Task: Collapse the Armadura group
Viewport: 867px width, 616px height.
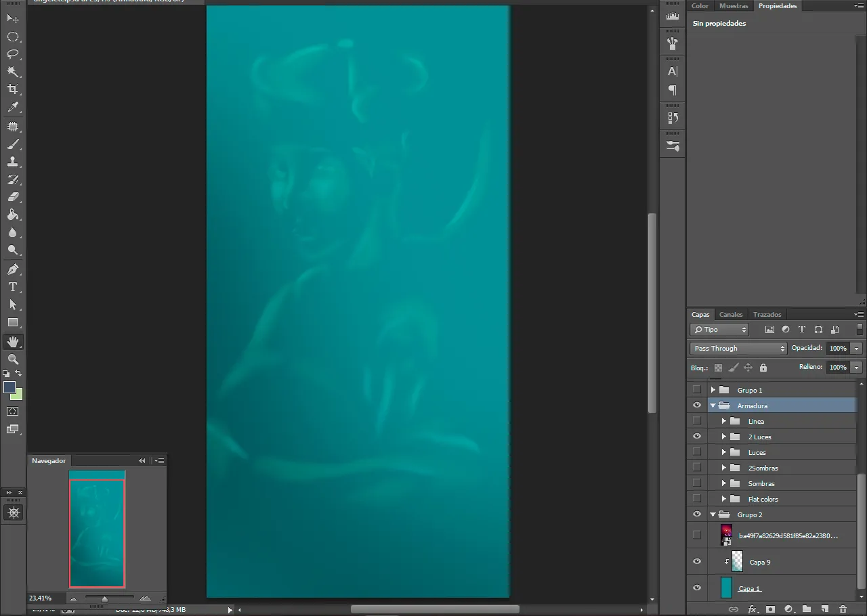Action: (713, 405)
